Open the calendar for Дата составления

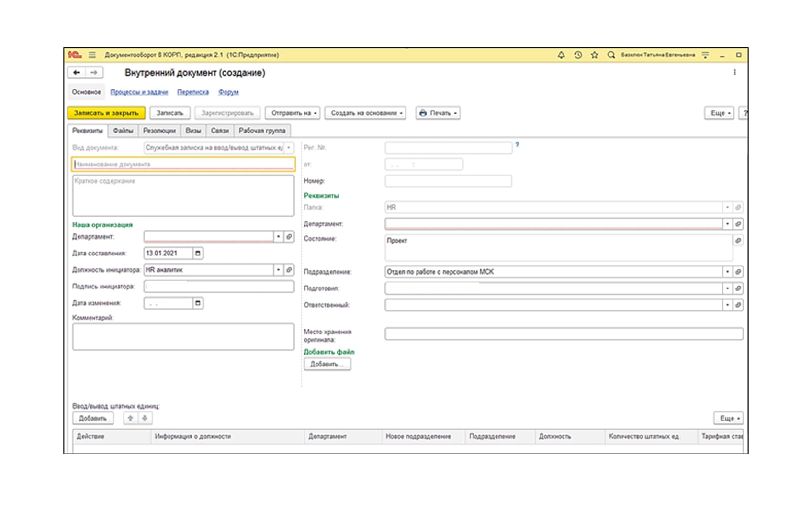198,253
